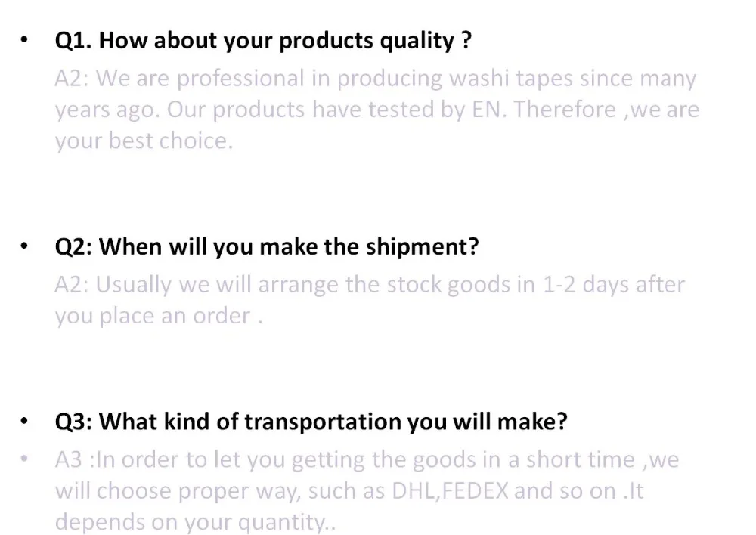This screenshot has height=535, width=756.
Task: Click the line 'depends on your quantity..'
Action: [195, 522]
